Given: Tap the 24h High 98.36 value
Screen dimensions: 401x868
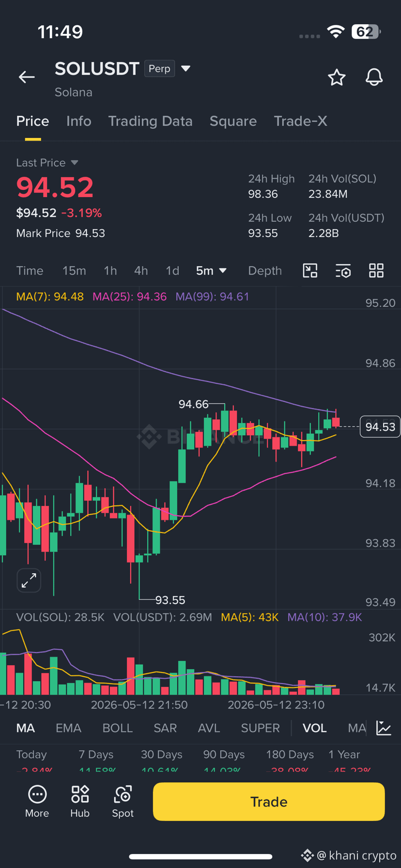Looking at the screenshot, I should (x=263, y=194).
